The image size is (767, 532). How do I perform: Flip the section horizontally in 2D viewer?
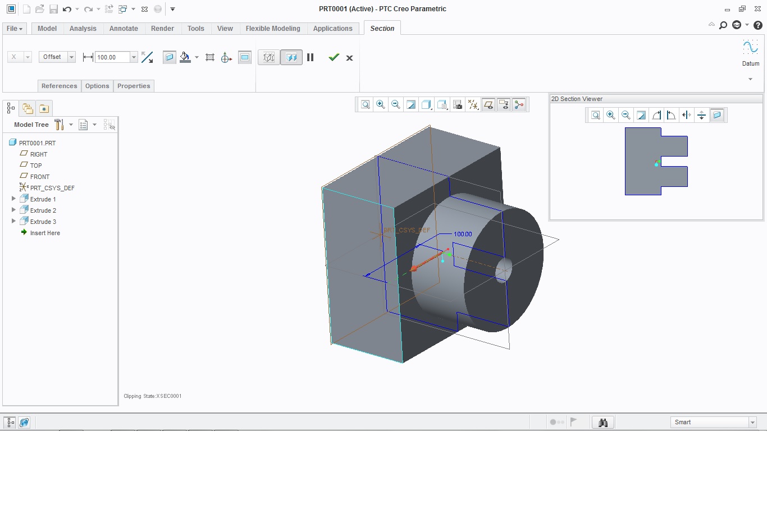tap(686, 115)
